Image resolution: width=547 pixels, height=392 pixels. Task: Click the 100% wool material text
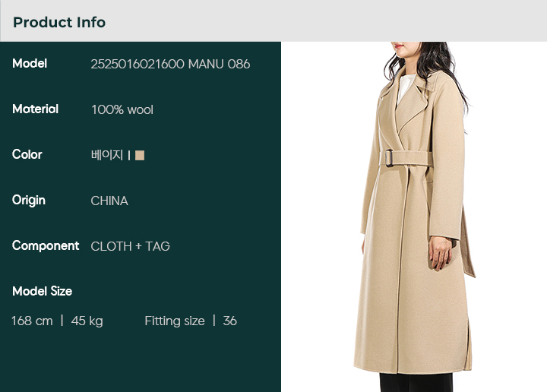point(122,110)
